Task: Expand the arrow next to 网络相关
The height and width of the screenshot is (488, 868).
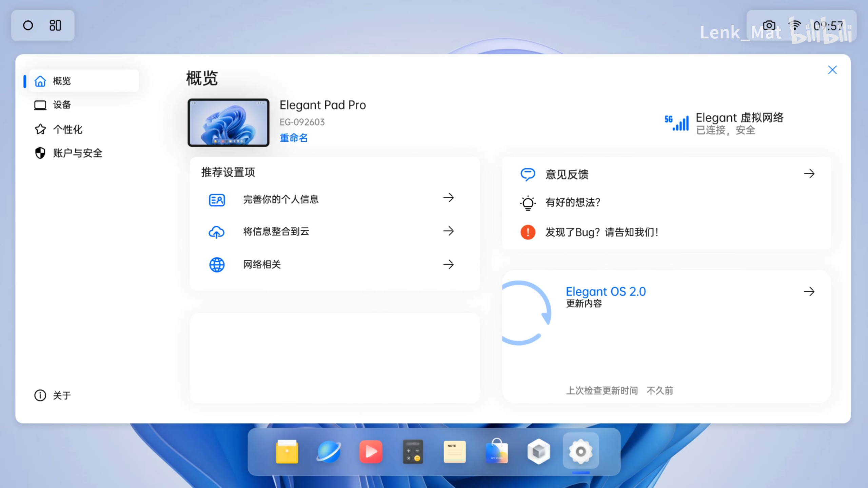Action: (449, 264)
